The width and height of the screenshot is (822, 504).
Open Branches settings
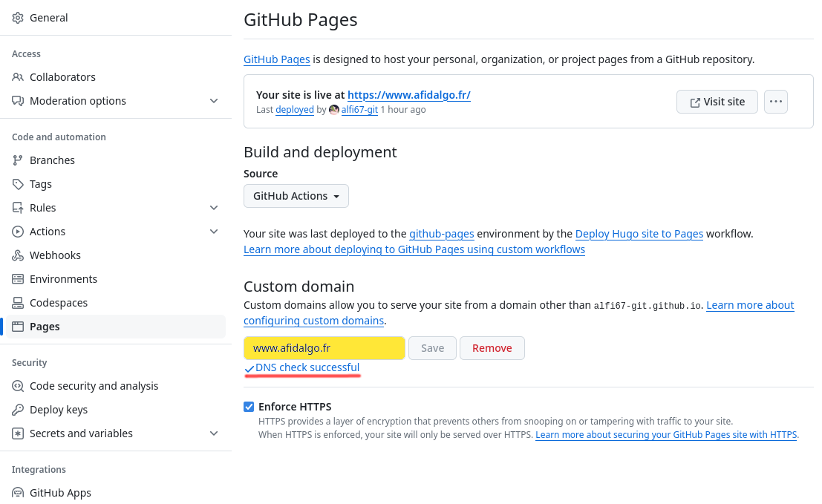coord(52,160)
